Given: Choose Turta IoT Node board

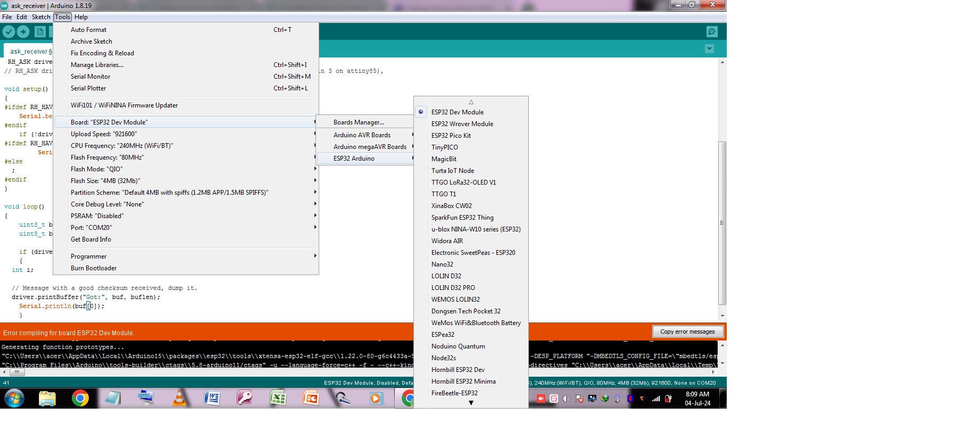Looking at the screenshot, I should pyautogui.click(x=471, y=171).
